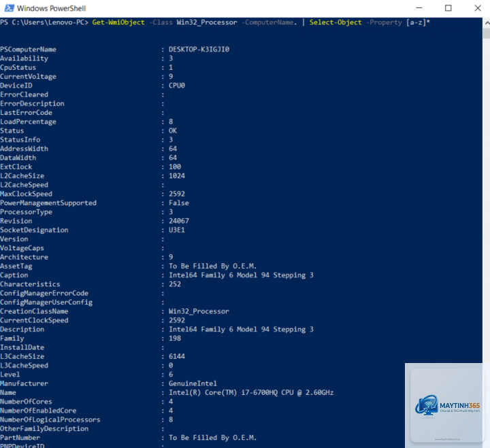This screenshot has width=490, height=448.
Task: Click the Revision value 24067
Action: (x=179, y=221)
